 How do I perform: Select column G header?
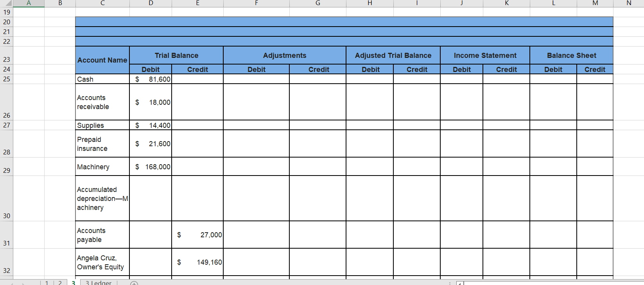click(318, 3)
